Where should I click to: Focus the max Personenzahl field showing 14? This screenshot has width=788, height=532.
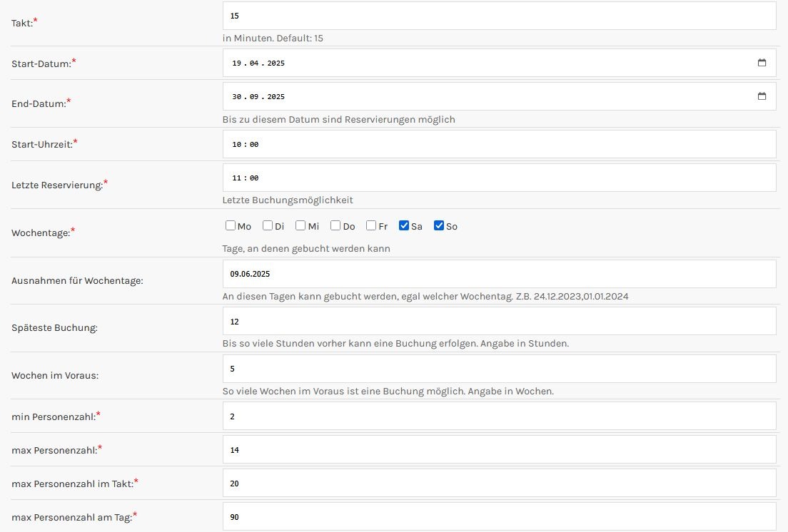pyautogui.click(x=499, y=450)
